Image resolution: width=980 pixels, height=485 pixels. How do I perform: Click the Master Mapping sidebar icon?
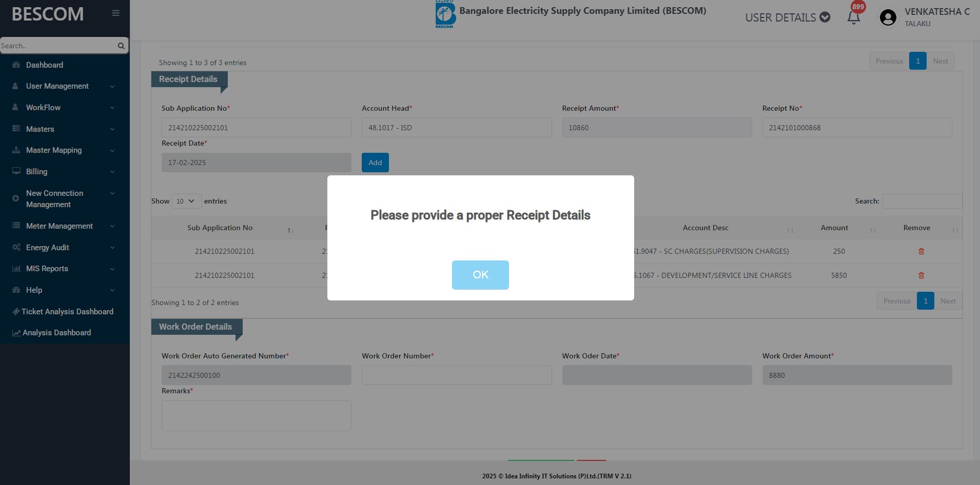[16, 150]
